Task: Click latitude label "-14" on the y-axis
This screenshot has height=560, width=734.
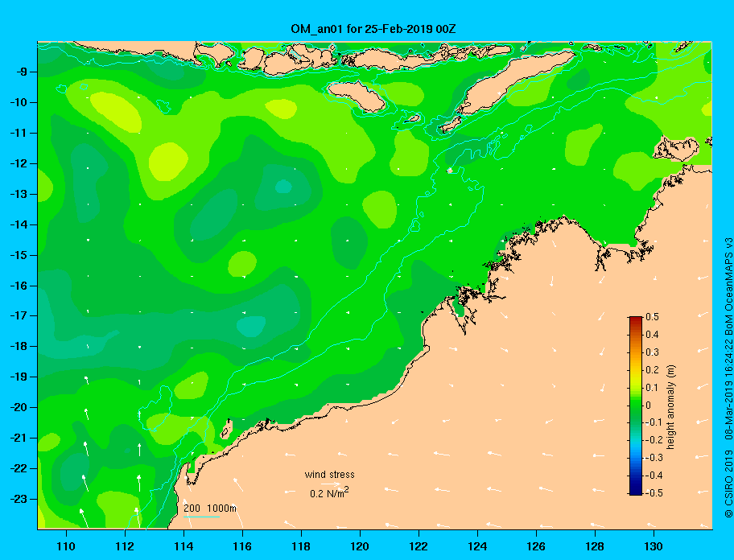Action: 18,224
